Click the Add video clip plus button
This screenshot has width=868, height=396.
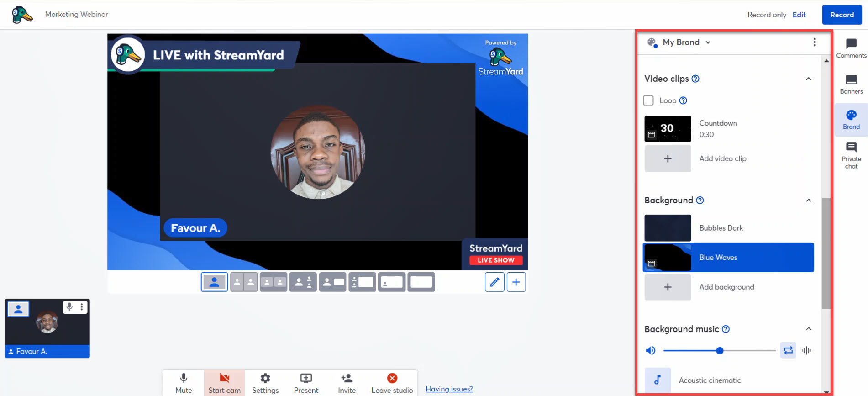click(668, 158)
